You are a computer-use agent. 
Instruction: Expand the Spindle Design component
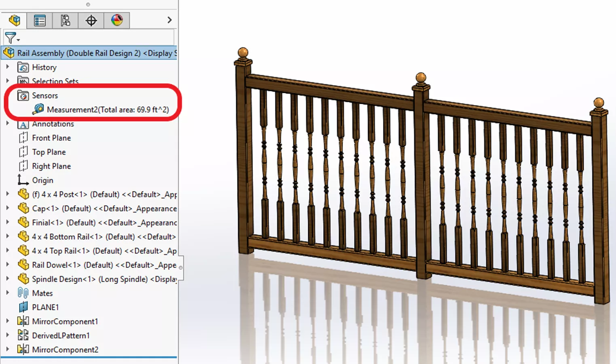coord(8,279)
